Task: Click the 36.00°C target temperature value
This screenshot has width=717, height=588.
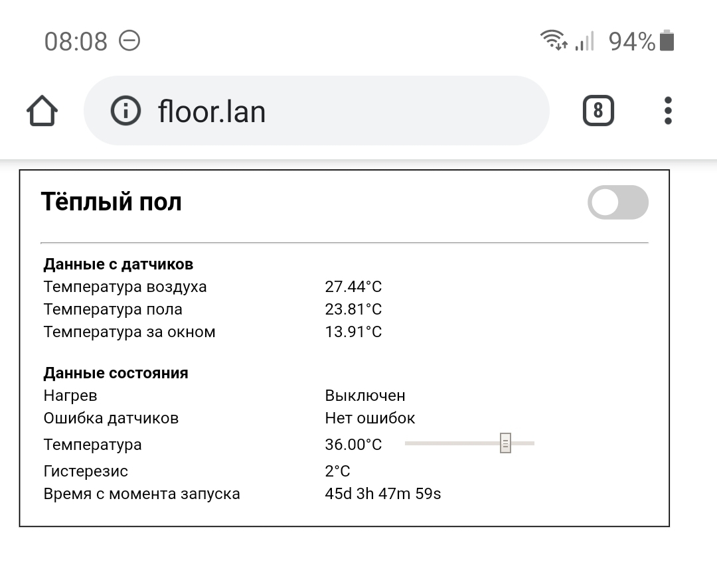Action: [x=353, y=445]
